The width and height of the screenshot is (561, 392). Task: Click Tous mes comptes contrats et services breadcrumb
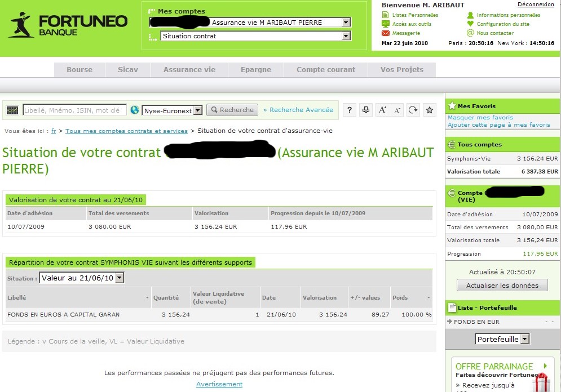click(x=126, y=131)
